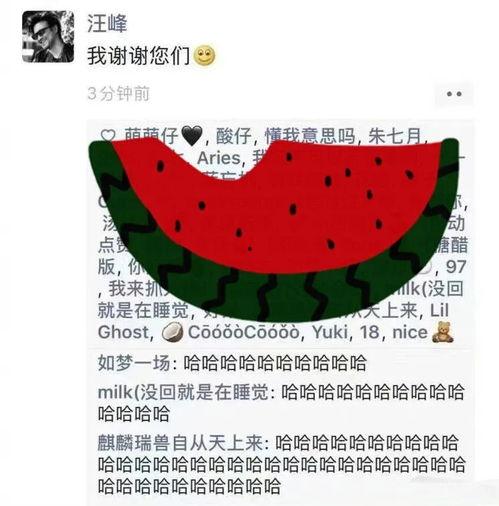Open commenter milk(没回就是在睡觉 profile
Image resolution: width=499 pixels, height=506 pixels.
[x=183, y=392]
